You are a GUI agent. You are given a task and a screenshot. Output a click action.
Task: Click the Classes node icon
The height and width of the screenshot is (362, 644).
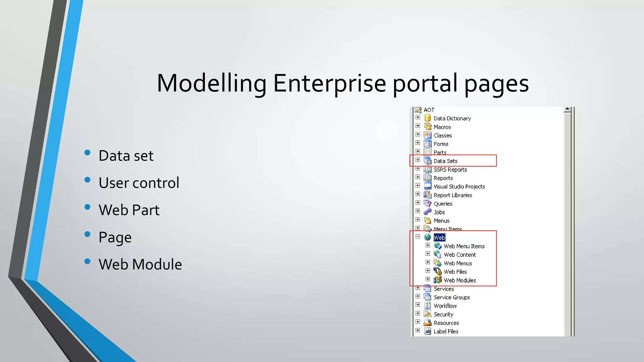(x=428, y=135)
